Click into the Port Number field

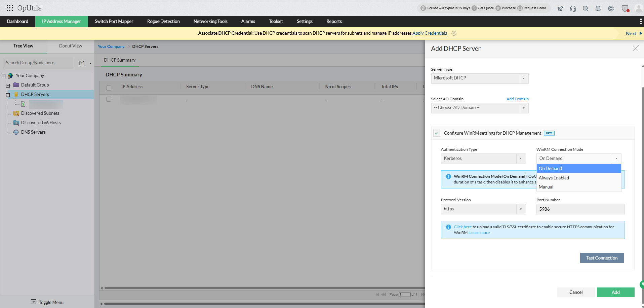point(580,209)
